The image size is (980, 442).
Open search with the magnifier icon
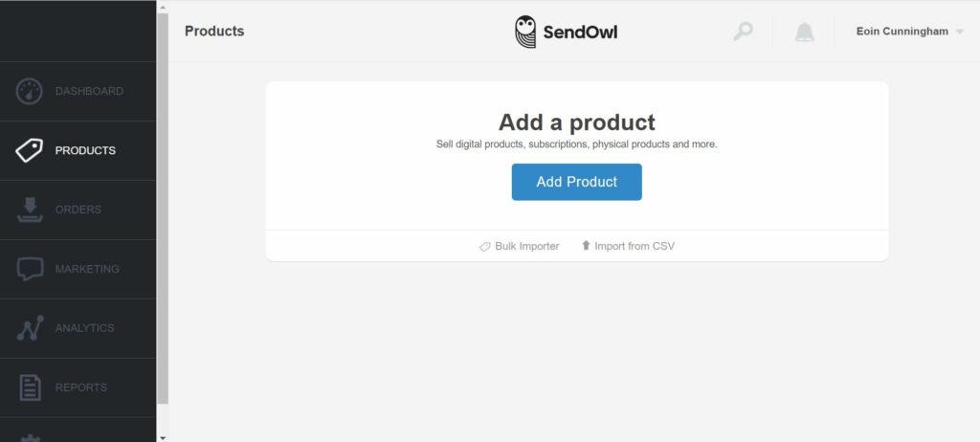coord(743,32)
